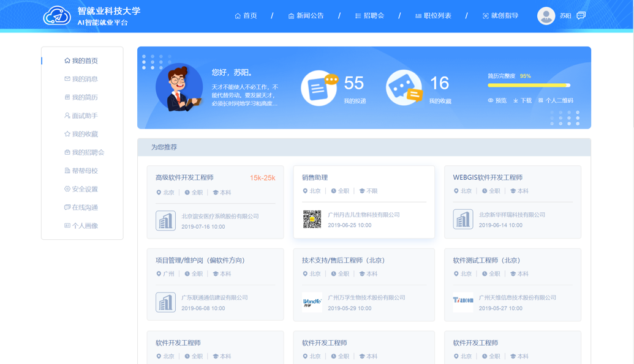Download resume using 下载 button
The width and height of the screenshot is (634, 364).
pyautogui.click(x=523, y=100)
